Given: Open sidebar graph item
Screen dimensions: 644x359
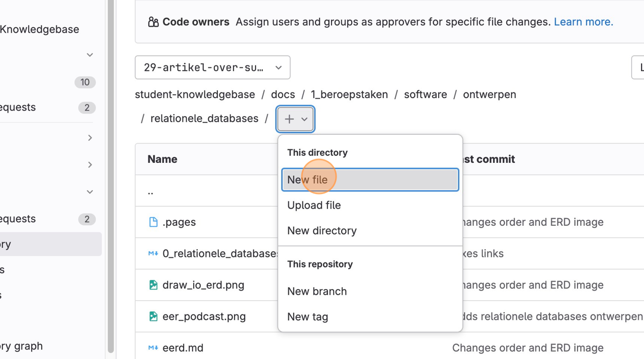Looking at the screenshot, I should pyautogui.click(x=21, y=346).
